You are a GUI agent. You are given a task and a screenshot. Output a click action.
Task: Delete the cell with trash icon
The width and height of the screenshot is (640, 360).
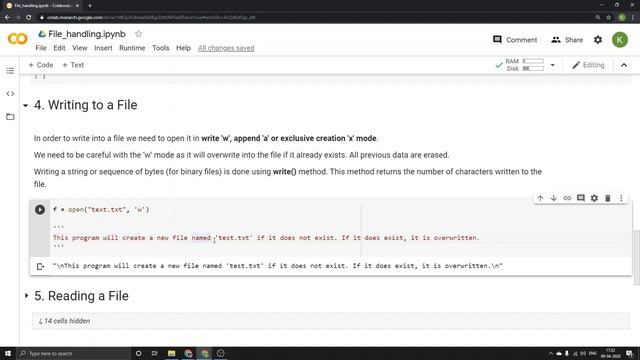608,198
